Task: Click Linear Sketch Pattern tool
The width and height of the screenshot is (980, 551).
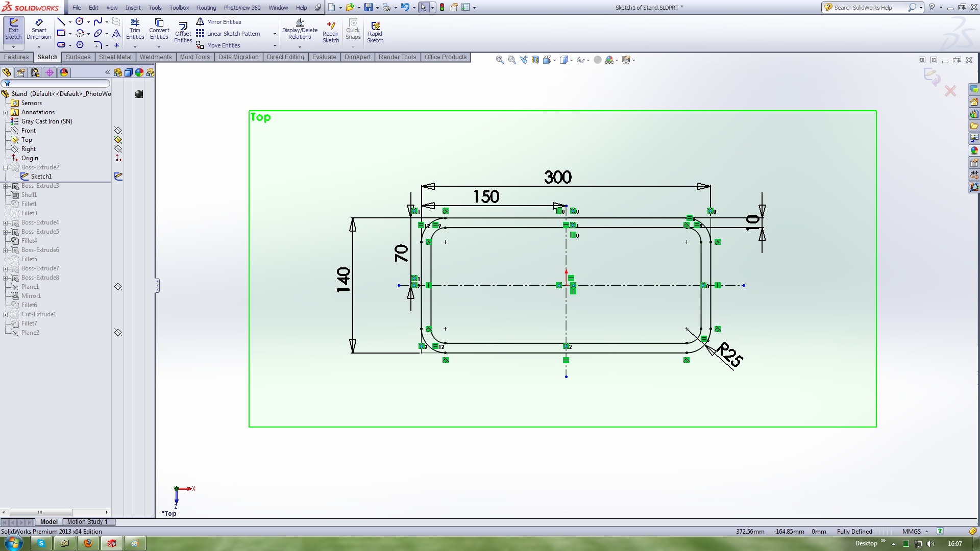Action: (228, 34)
